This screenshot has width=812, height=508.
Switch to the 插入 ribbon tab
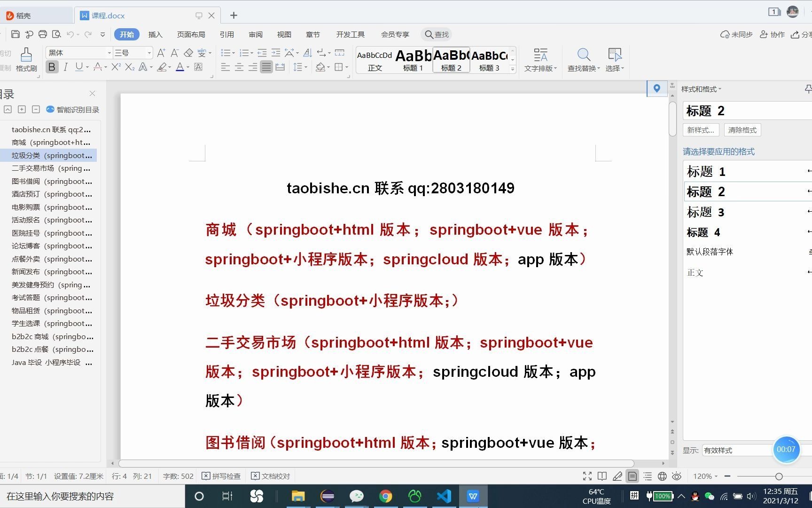click(156, 34)
